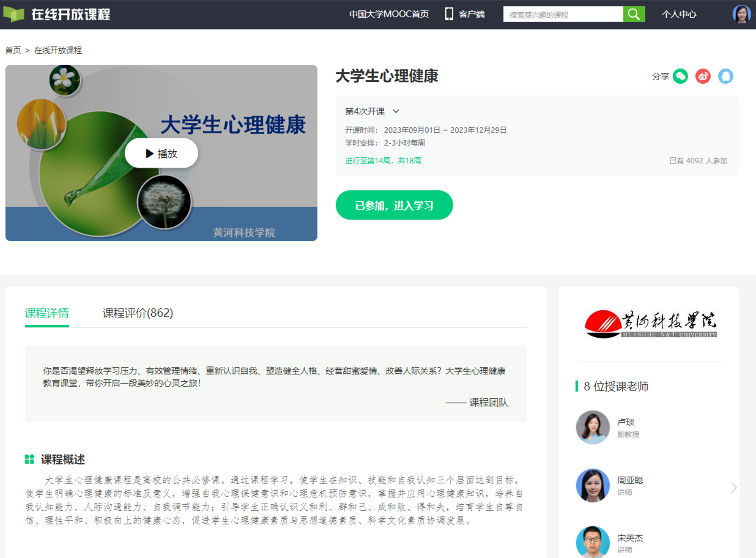Click the green book site logo

[14, 14]
